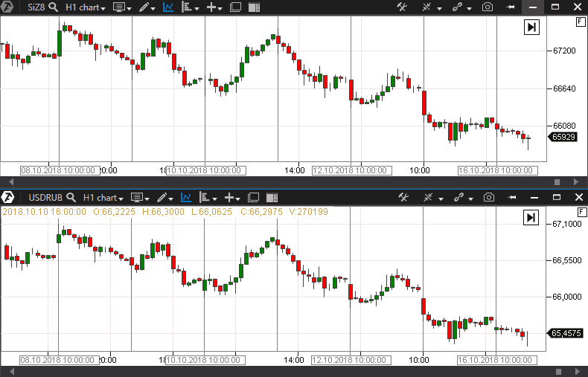Click the 67,1000 price level on USDRUB scale

pyautogui.click(x=566, y=224)
